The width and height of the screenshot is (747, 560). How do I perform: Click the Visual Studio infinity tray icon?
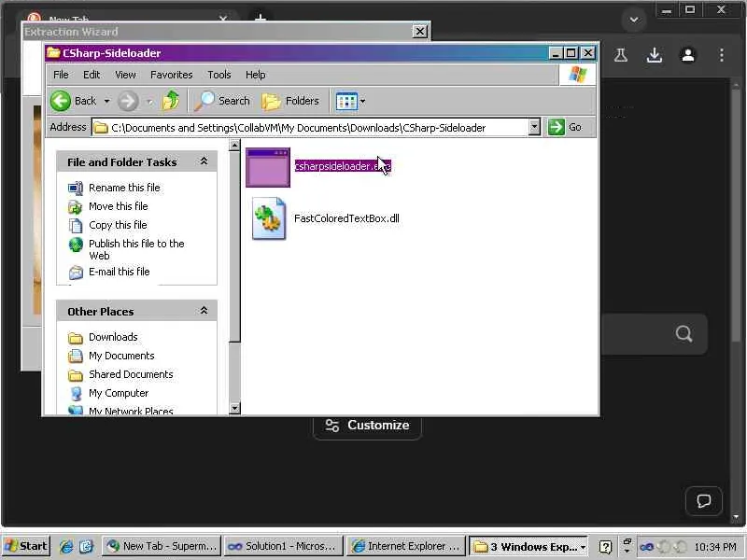646,547
